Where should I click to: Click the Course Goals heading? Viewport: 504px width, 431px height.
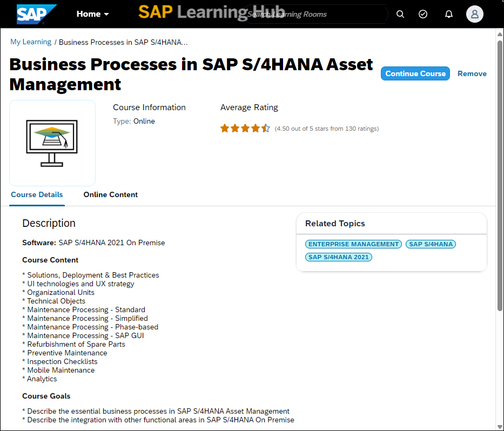pos(46,396)
